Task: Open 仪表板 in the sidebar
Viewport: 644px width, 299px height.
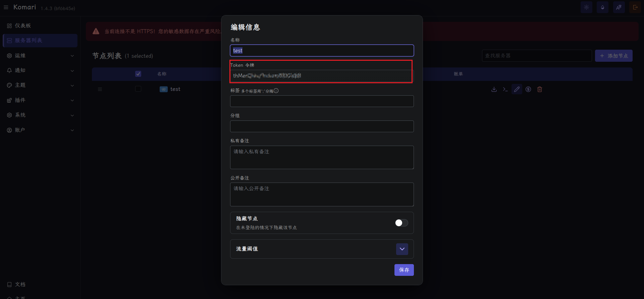Action: tap(40, 26)
